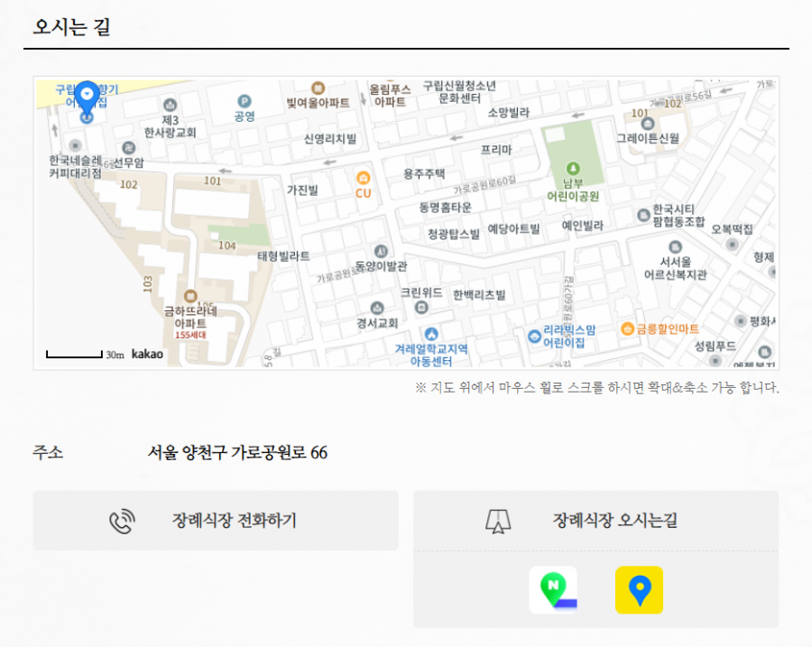Click the 금룡할인마트 shop icon

coord(627,328)
